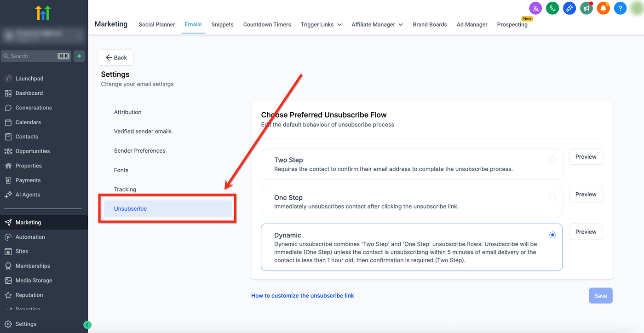
Task: Open the Attribution settings section
Action: 128,112
